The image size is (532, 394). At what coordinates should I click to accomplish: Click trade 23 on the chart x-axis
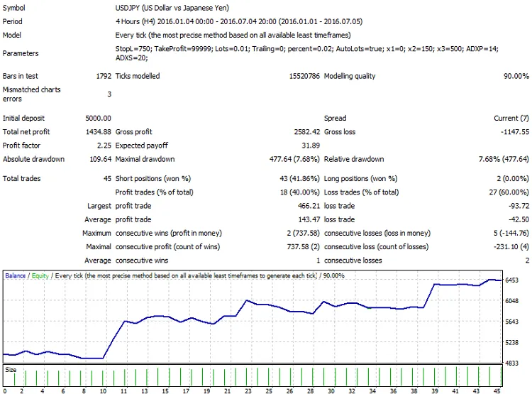[248, 390]
